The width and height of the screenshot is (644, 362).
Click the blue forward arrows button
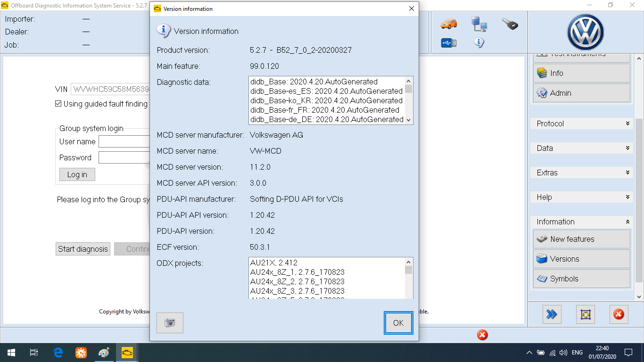point(552,314)
